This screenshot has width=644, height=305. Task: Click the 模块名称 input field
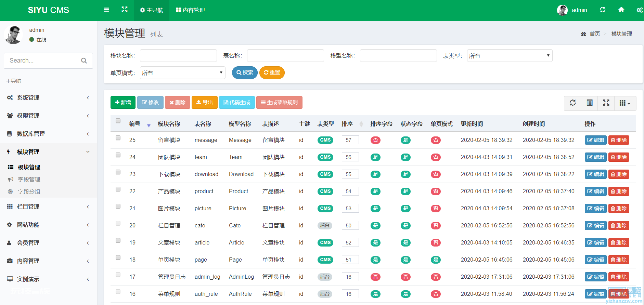pos(178,56)
